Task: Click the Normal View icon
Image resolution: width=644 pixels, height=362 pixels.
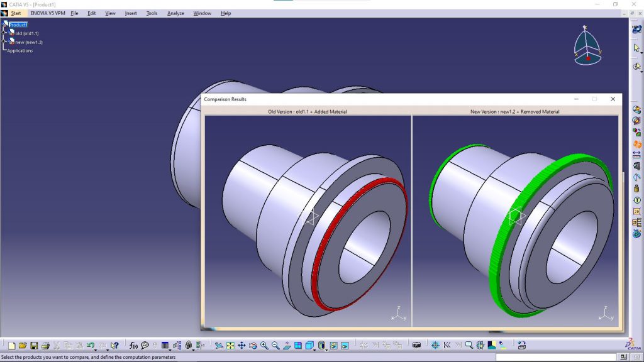Action: 287,346
